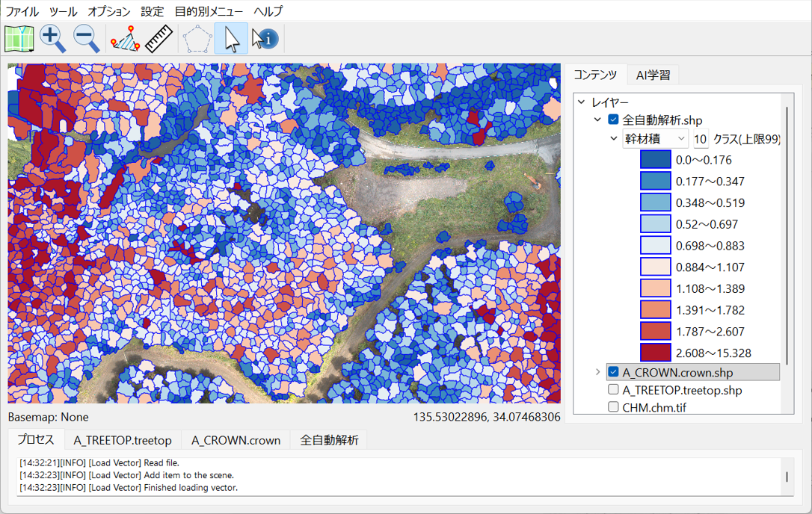Image resolution: width=812 pixels, height=514 pixels.
Task: Choose the polygon selection tool
Action: 197,39
